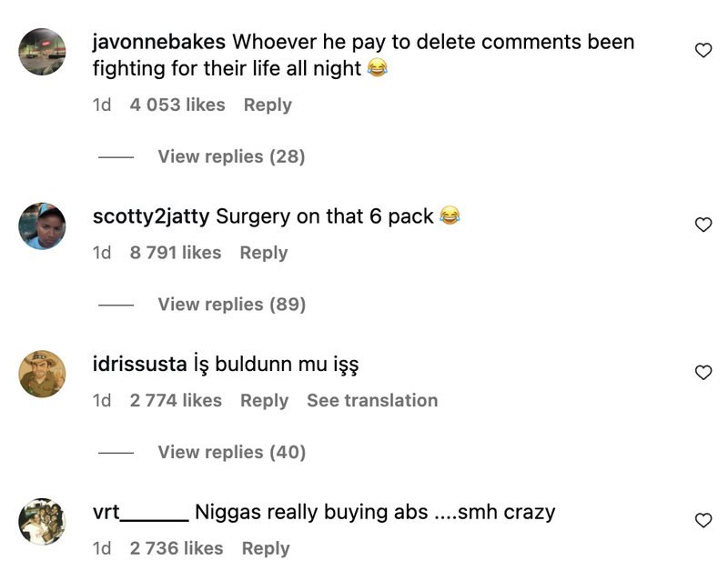Open the javonnebakes username link
The image size is (728, 581).
159,42
